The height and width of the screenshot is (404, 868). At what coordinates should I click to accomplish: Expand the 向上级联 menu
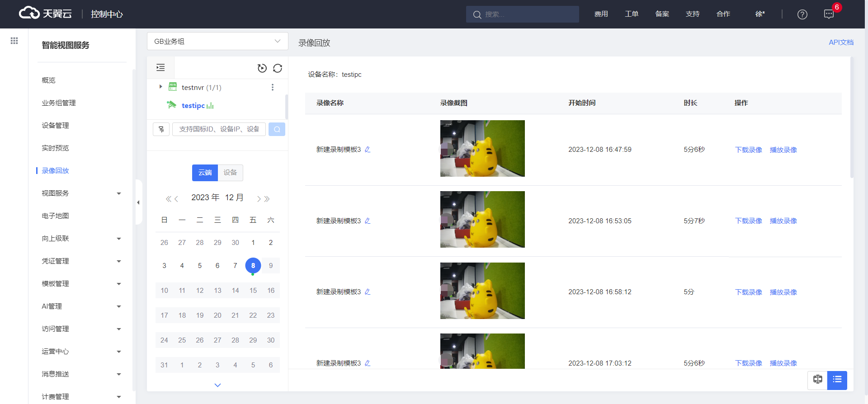[119, 239]
